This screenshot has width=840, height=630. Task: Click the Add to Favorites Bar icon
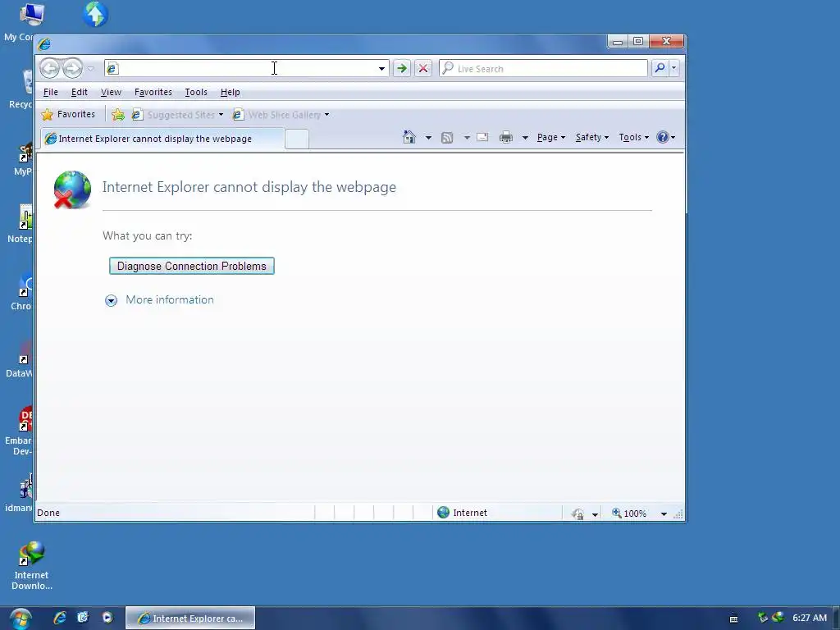coord(118,115)
